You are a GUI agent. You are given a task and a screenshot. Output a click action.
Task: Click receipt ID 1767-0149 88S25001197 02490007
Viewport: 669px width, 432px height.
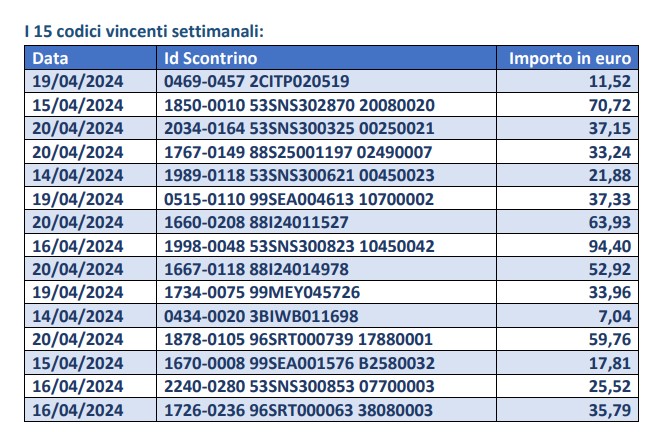(x=298, y=152)
